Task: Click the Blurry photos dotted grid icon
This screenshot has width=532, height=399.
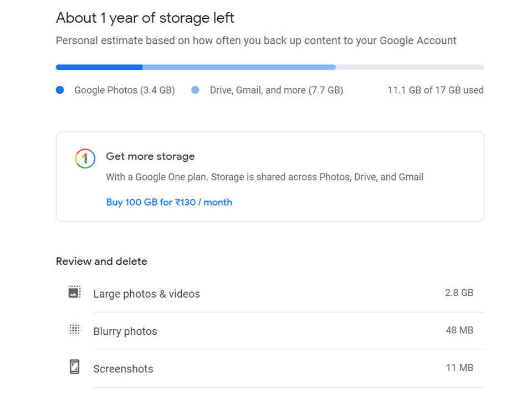Action: pos(75,329)
